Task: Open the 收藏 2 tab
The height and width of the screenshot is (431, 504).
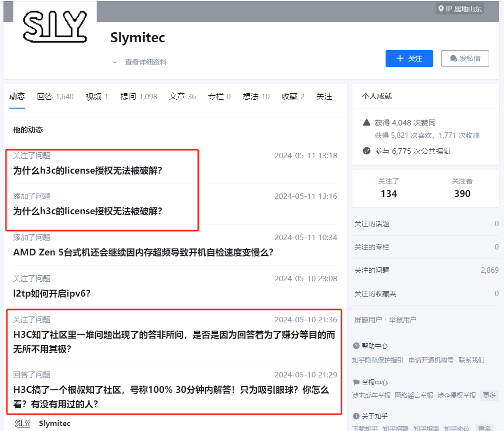Action: (293, 97)
